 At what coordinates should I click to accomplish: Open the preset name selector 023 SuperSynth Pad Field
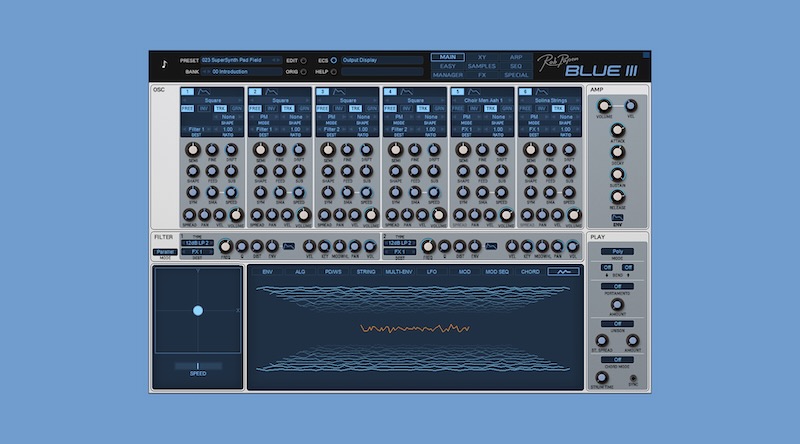point(241,60)
